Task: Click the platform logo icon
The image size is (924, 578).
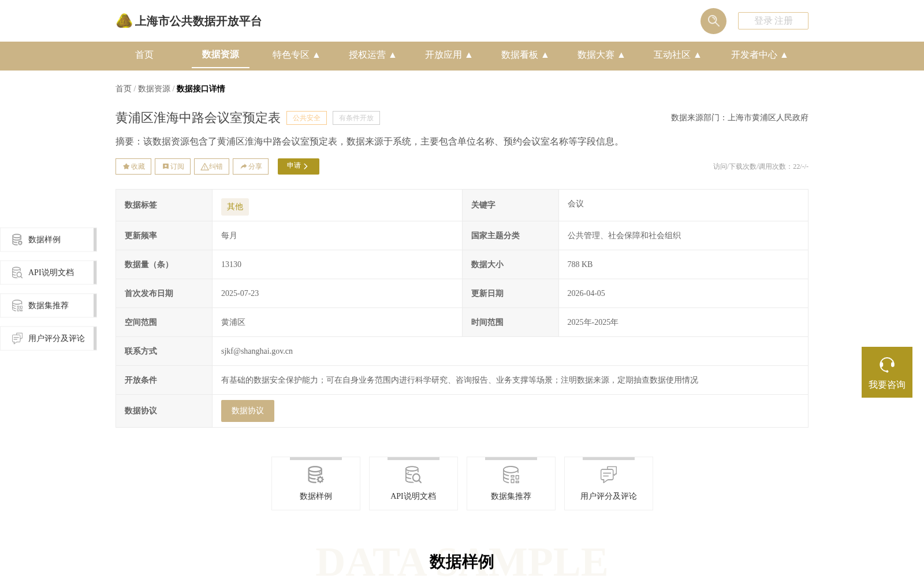Action: point(124,21)
